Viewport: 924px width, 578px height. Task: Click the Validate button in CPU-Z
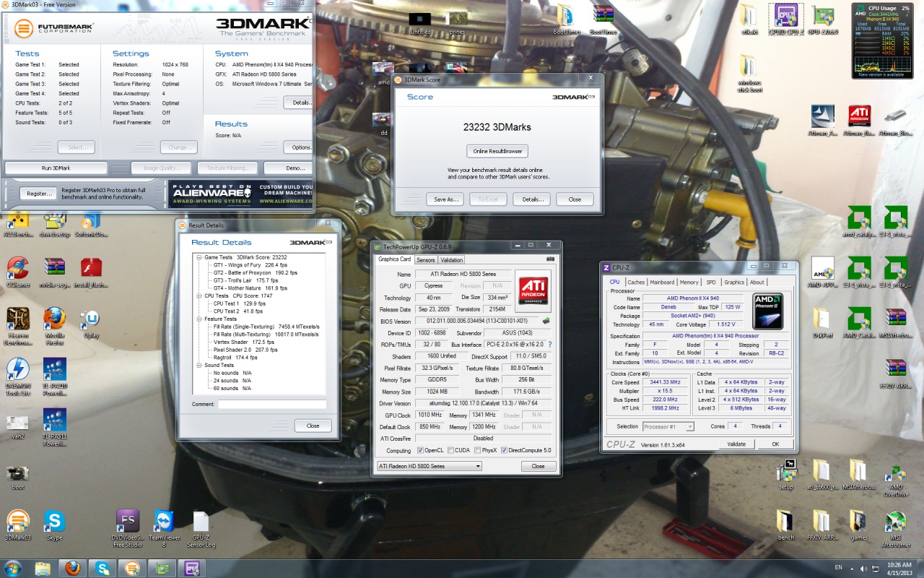(x=736, y=444)
